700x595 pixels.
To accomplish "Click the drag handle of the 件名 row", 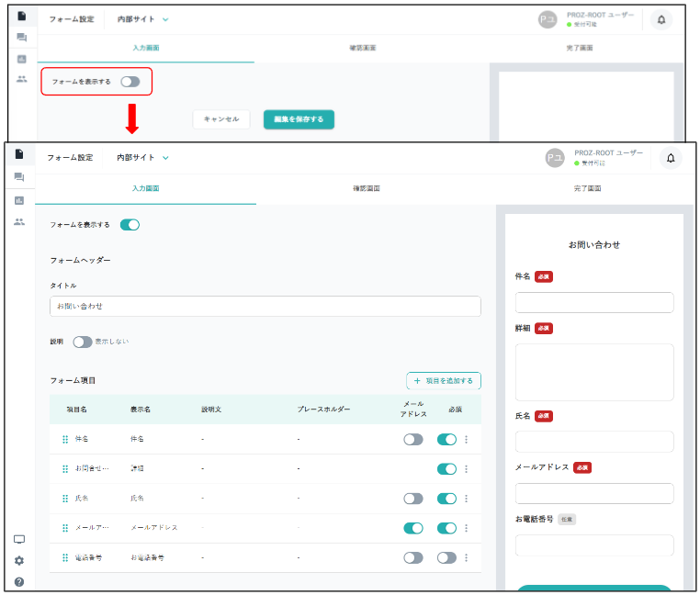I will click(x=65, y=440).
